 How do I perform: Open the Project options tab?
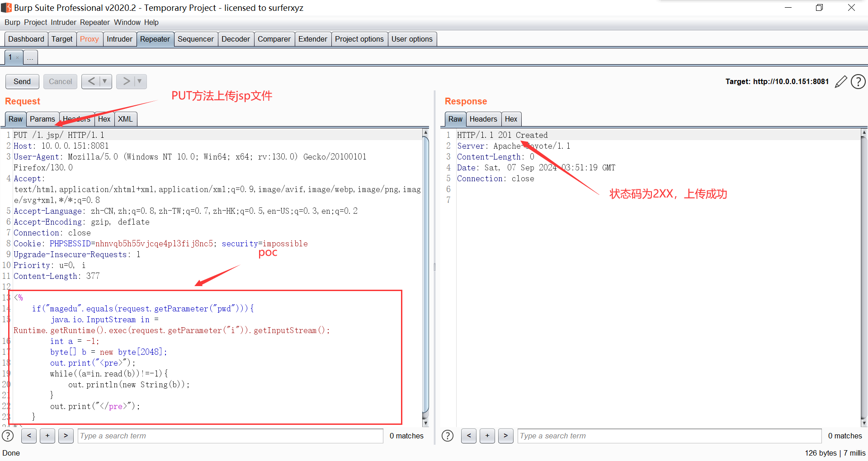pyautogui.click(x=359, y=39)
